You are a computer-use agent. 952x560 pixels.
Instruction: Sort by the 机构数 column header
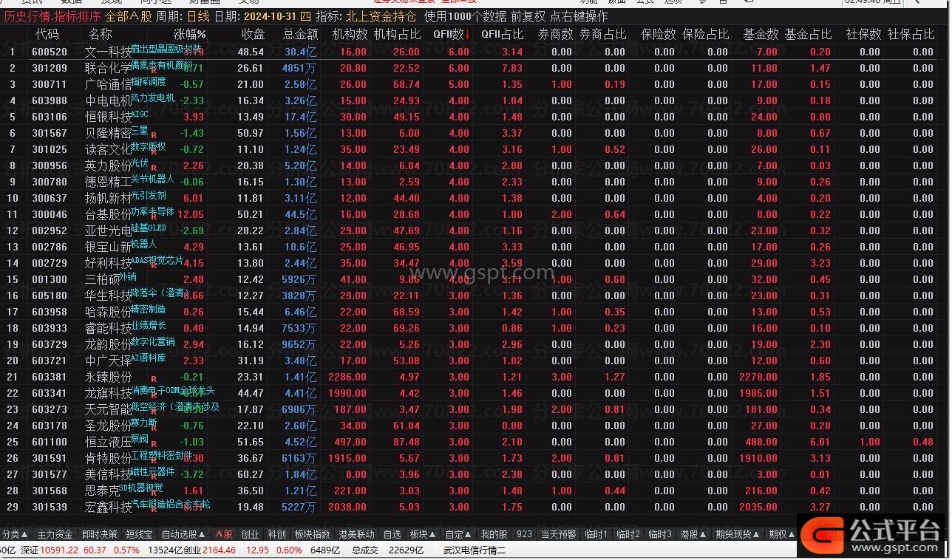[x=350, y=34]
